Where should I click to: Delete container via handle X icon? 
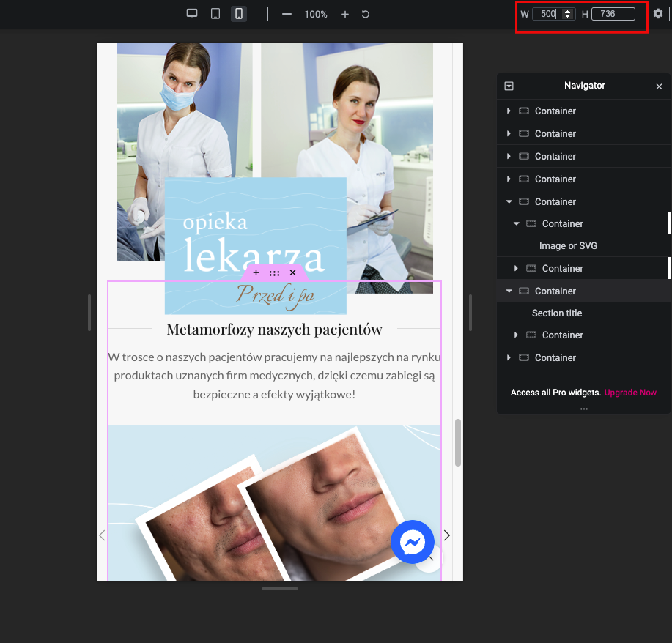pos(292,273)
